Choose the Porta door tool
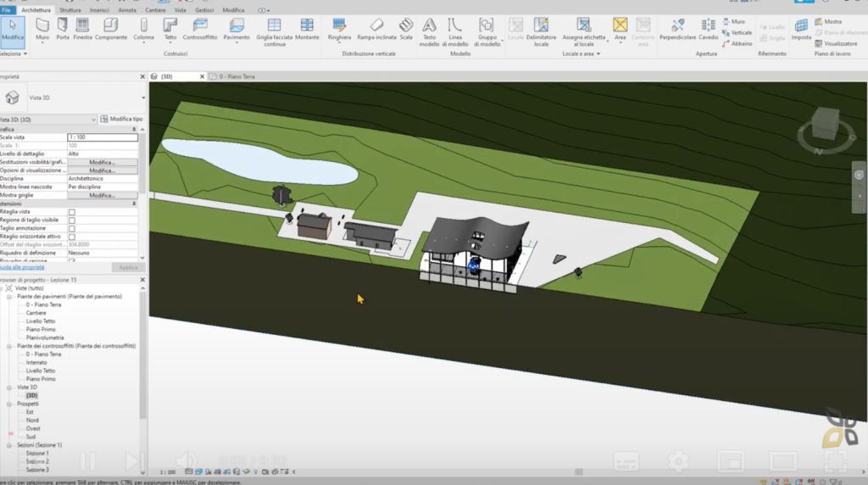868x485 pixels. click(63, 29)
